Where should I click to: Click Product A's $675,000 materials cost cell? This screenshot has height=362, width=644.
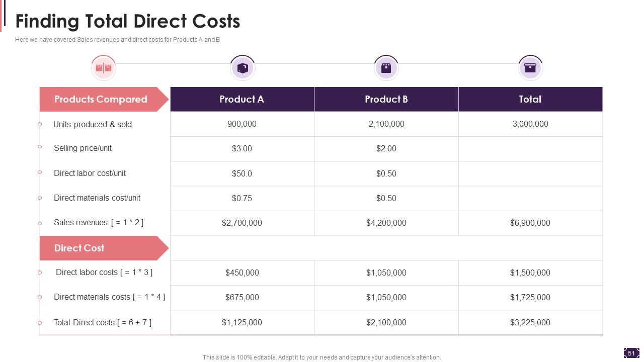coord(242,297)
